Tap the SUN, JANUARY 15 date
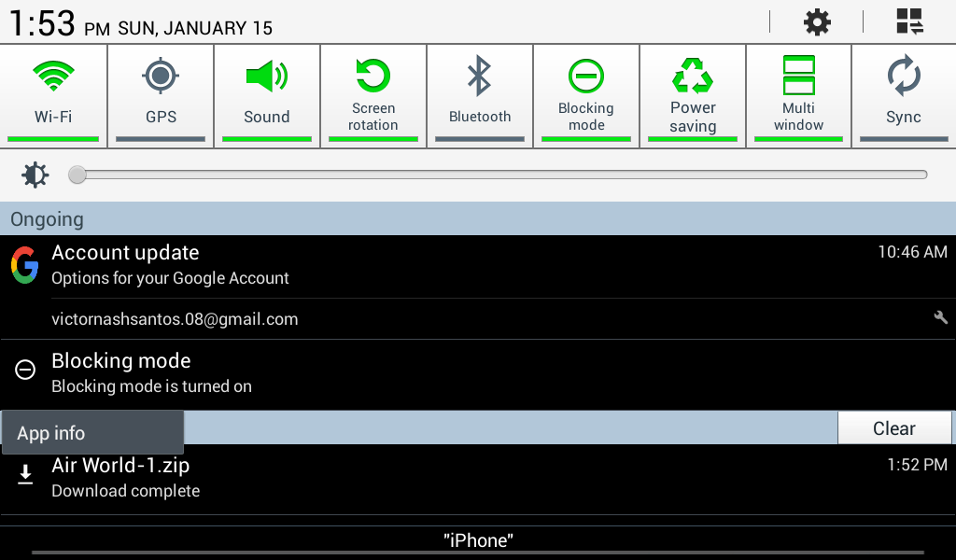Viewport: 956px width, 560px height. pos(195,28)
